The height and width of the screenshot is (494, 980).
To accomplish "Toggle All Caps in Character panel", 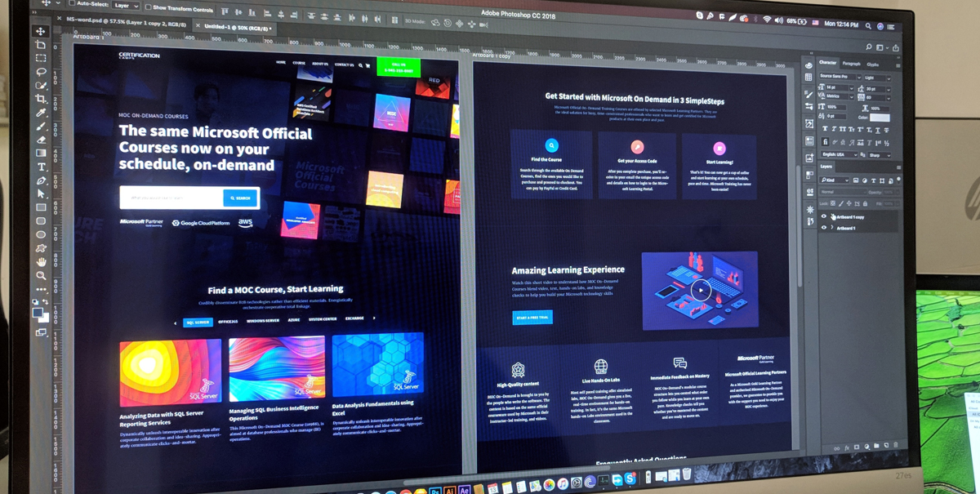I will 843,130.
